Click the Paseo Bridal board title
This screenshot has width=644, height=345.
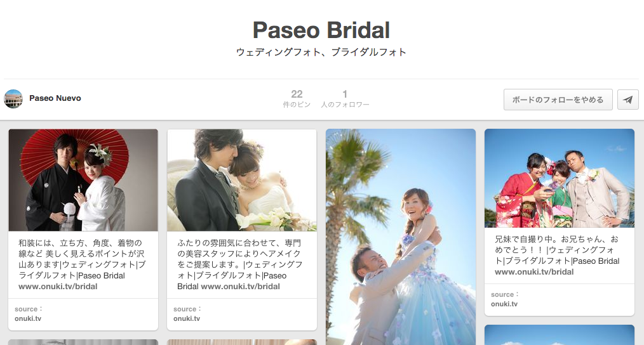(321, 30)
